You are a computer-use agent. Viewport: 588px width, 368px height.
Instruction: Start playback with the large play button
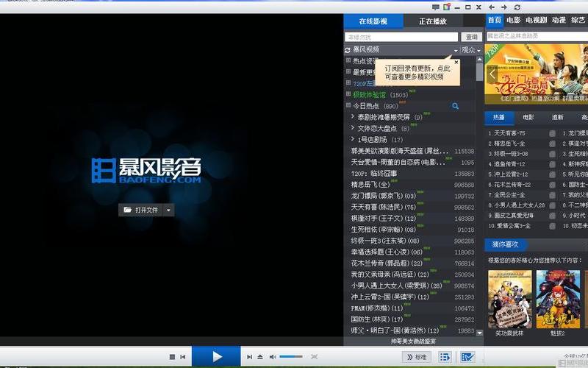pos(216,356)
